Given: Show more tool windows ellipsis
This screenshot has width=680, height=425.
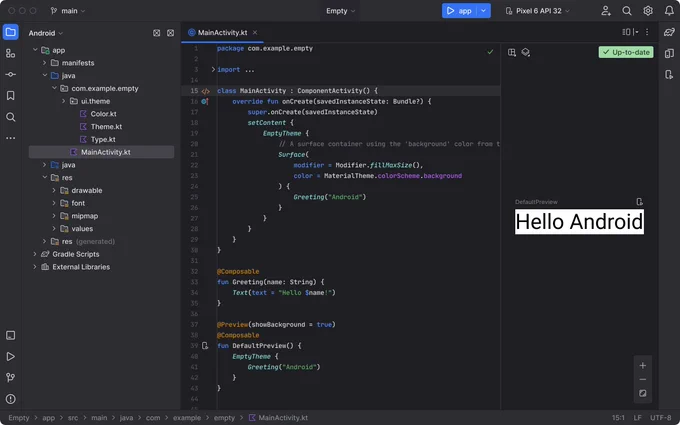Looking at the screenshot, I should pos(10,138).
